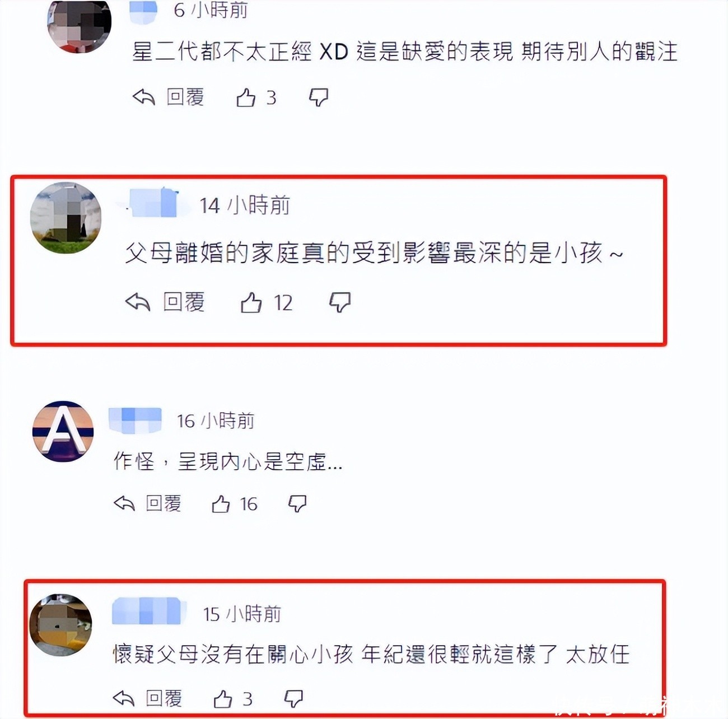
Task: Click reply arrow under the 14 小時前 comment
Action: tap(138, 302)
